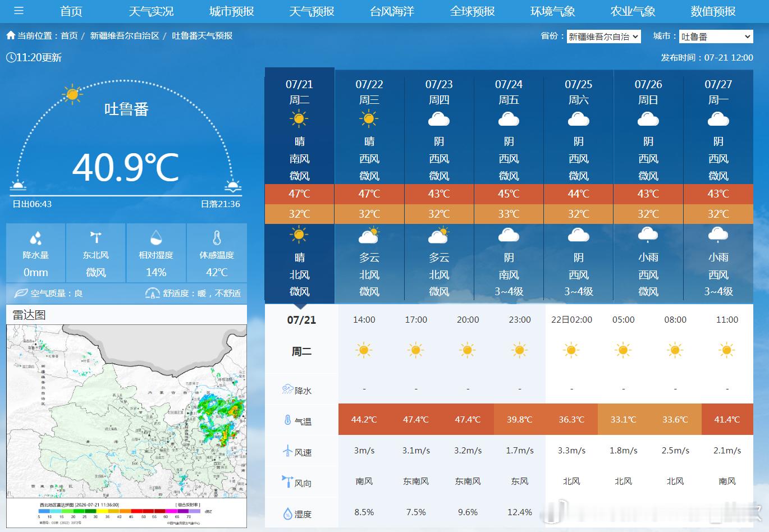Click the 14% relative humidity value
The height and width of the screenshot is (532, 769).
(x=156, y=272)
